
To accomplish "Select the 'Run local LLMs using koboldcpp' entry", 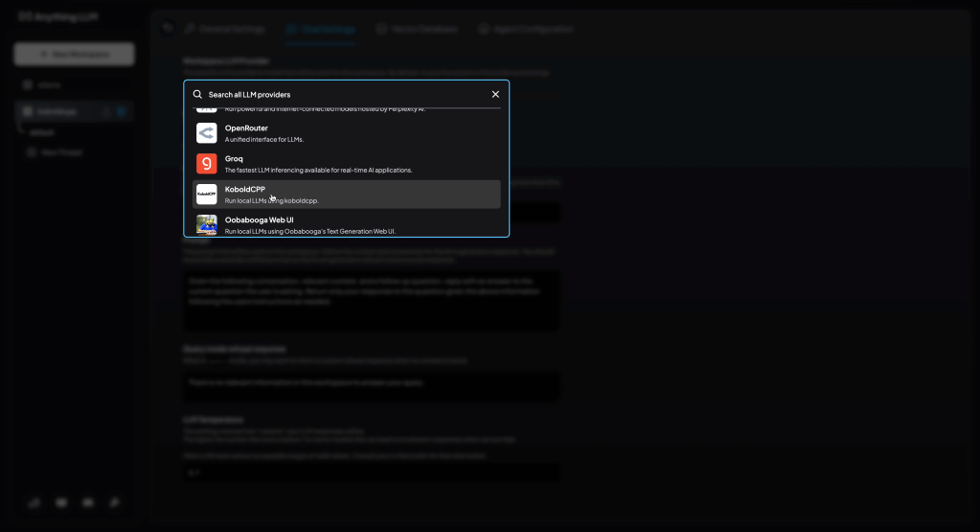I will click(271, 201).
